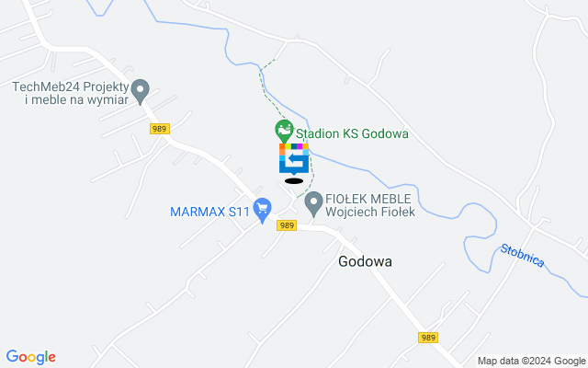Click the gray pin beside TechMeb24 Projekty
588x368 pixels.
(x=141, y=91)
